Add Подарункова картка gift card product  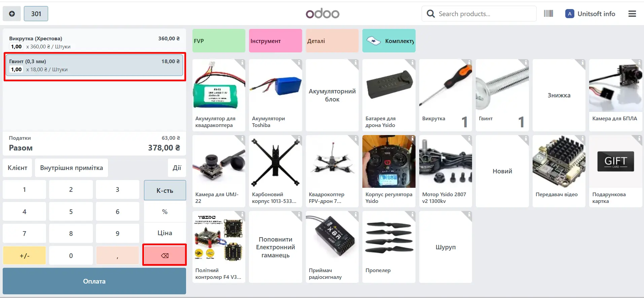click(615, 171)
